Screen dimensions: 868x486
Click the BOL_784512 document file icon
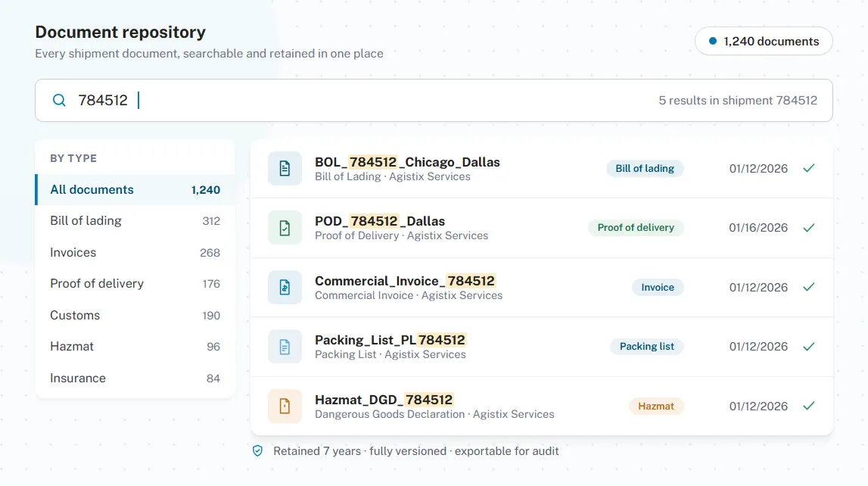[285, 168]
